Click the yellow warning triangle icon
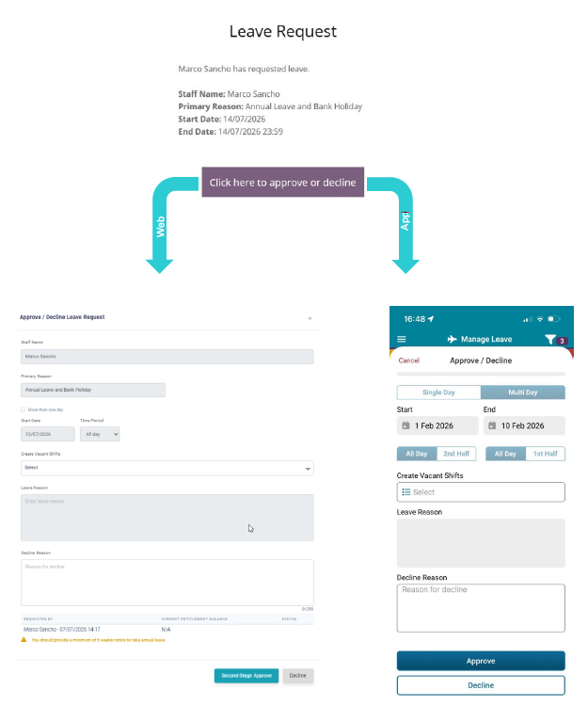This screenshot has height=705, width=588. (x=24, y=639)
